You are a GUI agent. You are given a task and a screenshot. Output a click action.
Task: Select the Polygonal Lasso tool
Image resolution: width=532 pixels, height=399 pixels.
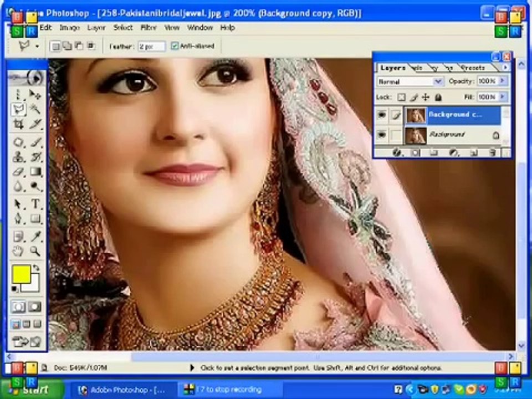click(x=19, y=109)
